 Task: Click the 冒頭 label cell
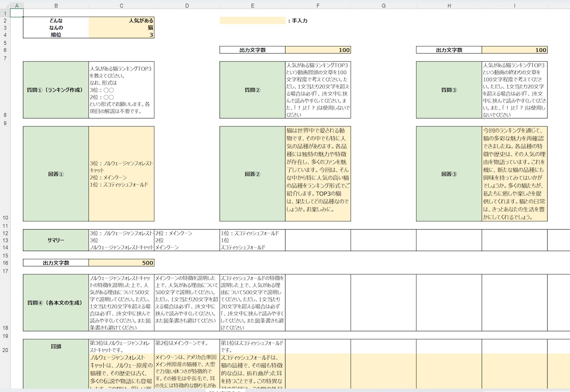[56, 346]
